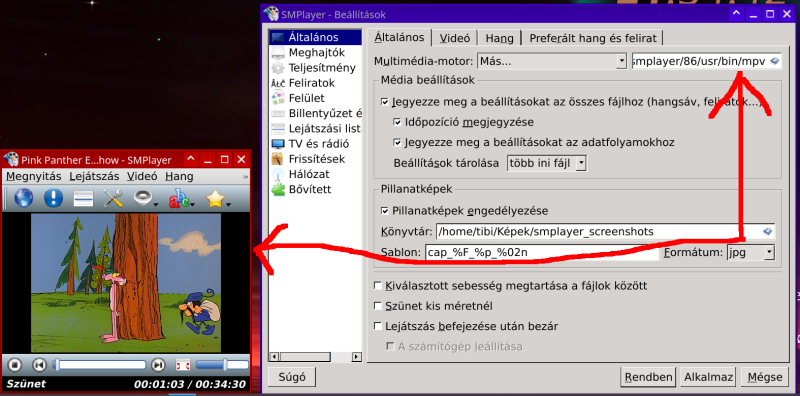Switch to the Hang tab

pyautogui.click(x=499, y=38)
